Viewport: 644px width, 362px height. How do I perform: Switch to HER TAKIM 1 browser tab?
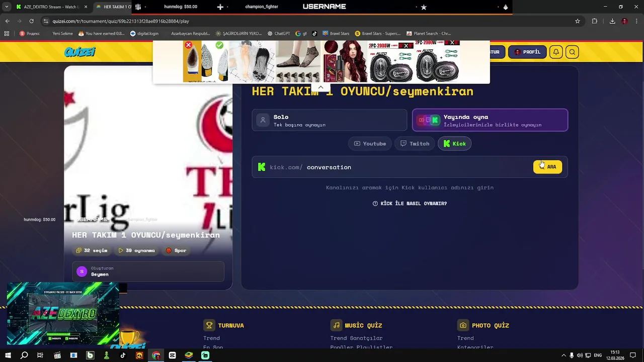[x=113, y=7]
